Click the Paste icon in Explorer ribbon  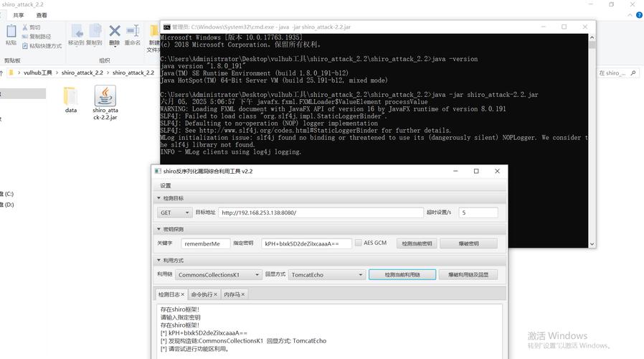(11, 31)
